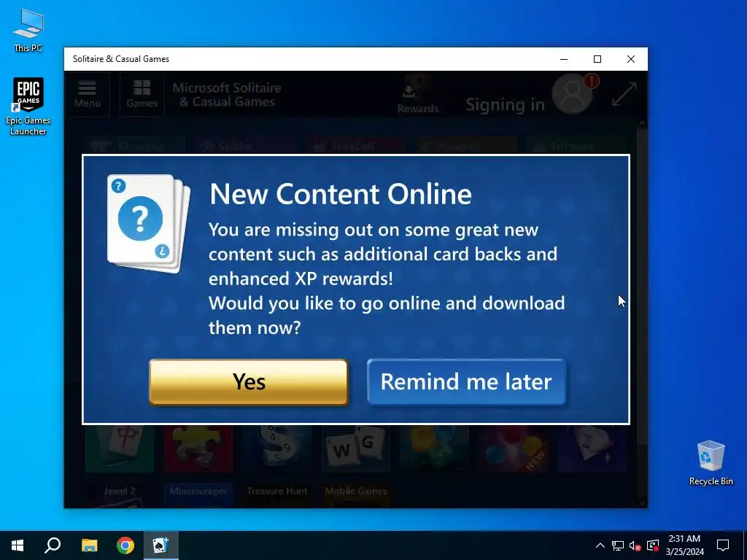Viewport: 747px width, 560px height.
Task: Show hidden system tray icons
Action: tap(600, 545)
